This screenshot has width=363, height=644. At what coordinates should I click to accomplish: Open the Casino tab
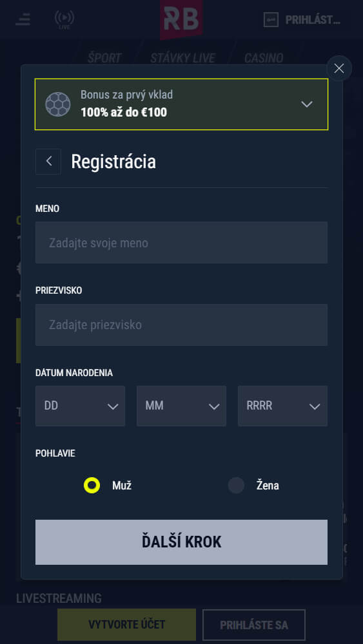click(264, 58)
